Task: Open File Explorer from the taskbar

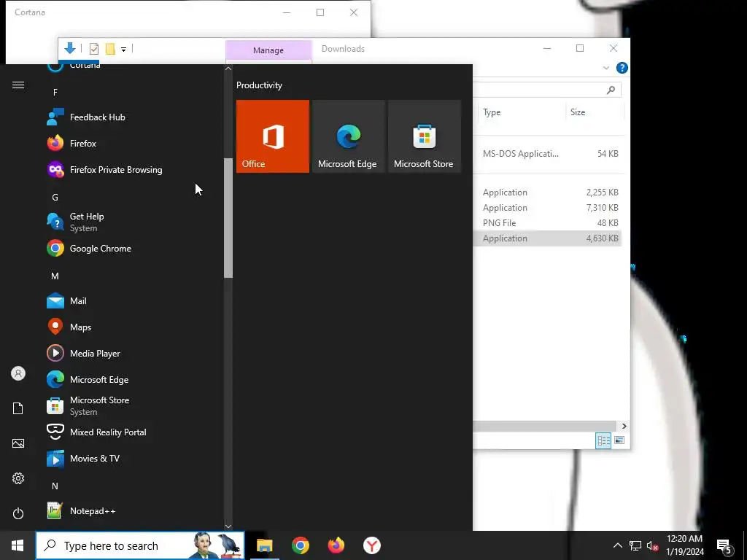Action: click(x=264, y=545)
